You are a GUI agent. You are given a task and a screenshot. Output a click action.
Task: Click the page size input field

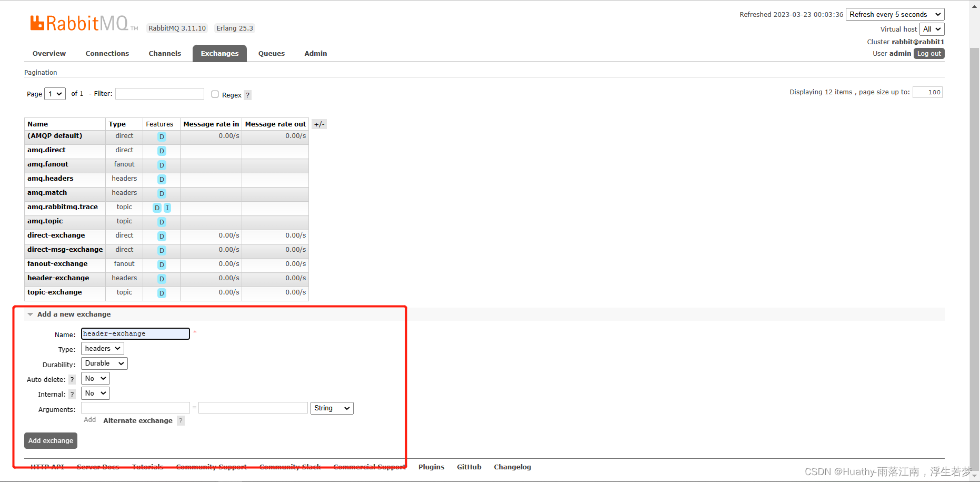coord(927,92)
